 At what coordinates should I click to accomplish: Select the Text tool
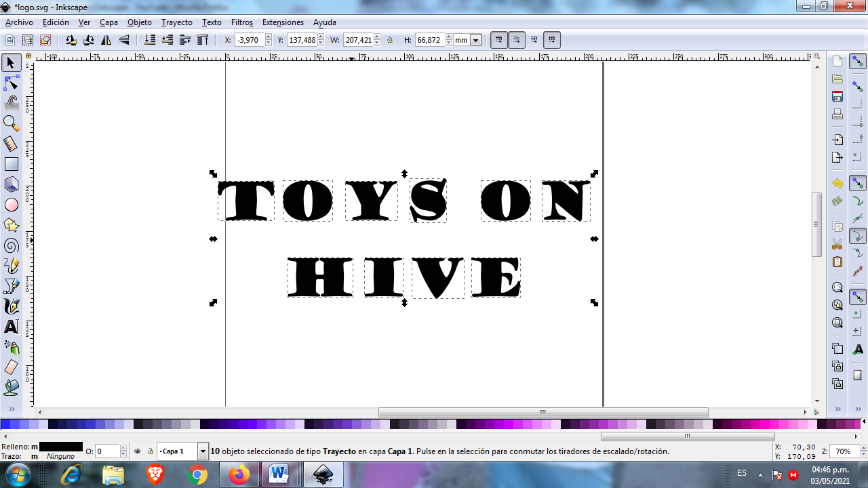coord(11,327)
